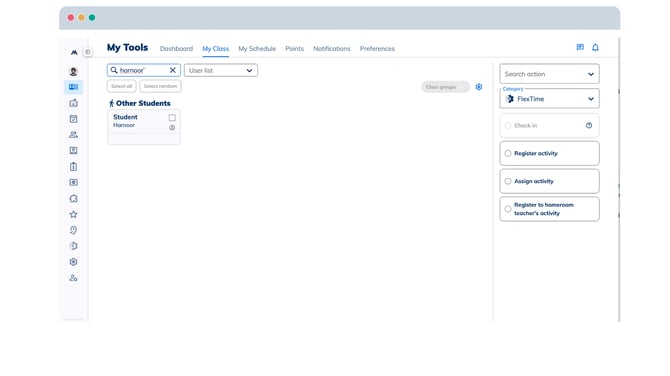Open the user admin icon at sidebar bottom
The width and height of the screenshot is (670, 376).
pyautogui.click(x=73, y=278)
